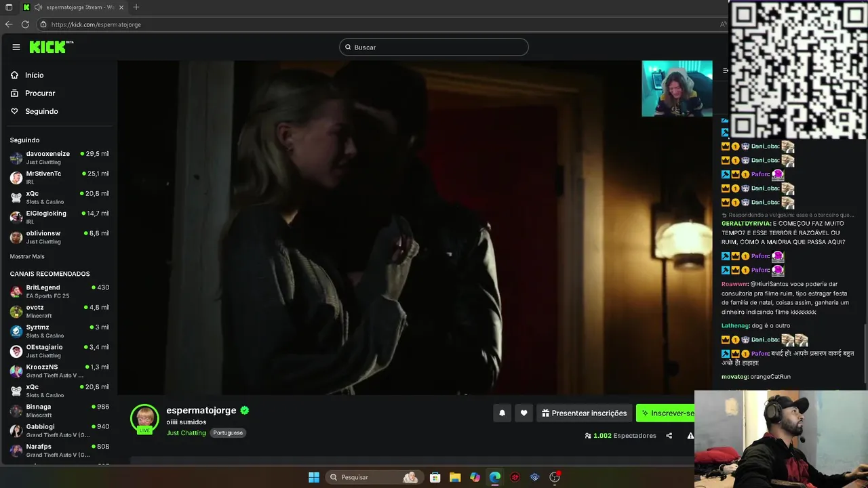Click movatog username in chat
The height and width of the screenshot is (488, 868).
pos(735,376)
